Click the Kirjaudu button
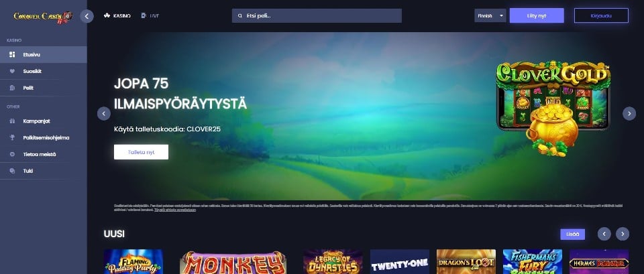644x274 pixels. [x=601, y=15]
